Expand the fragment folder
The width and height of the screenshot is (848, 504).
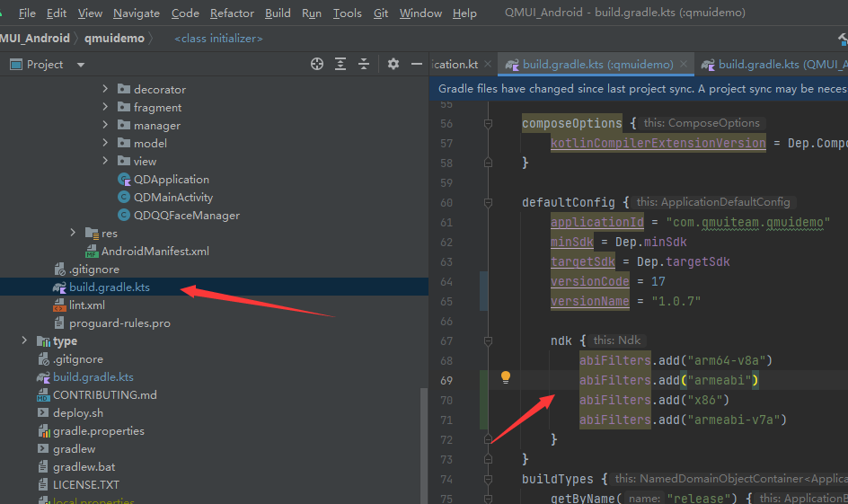(105, 107)
